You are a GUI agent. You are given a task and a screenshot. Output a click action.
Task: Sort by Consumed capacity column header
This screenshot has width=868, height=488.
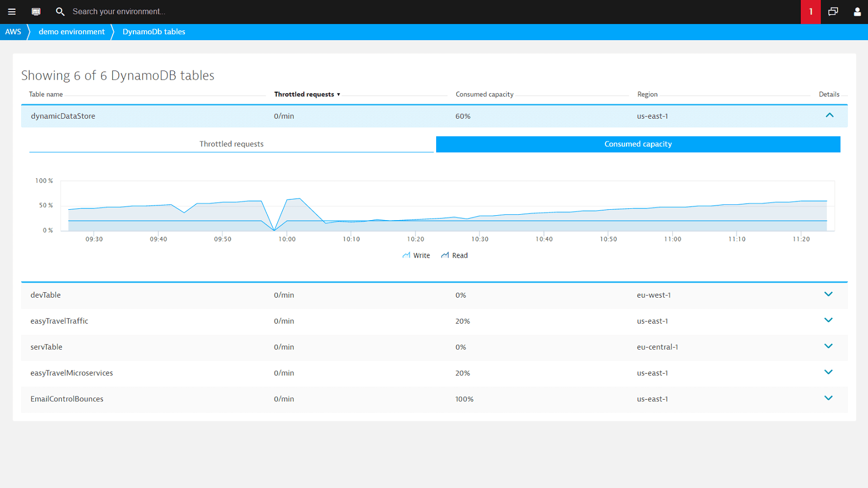coord(484,94)
